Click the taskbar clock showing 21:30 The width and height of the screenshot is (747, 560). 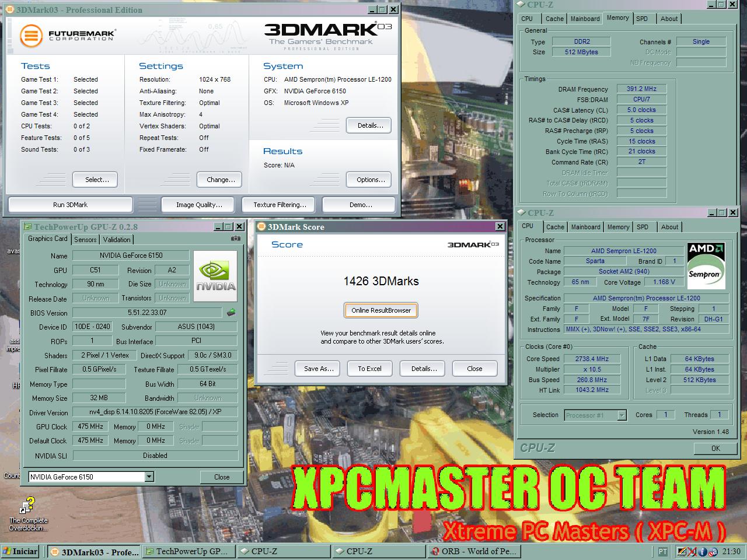pyautogui.click(x=731, y=551)
